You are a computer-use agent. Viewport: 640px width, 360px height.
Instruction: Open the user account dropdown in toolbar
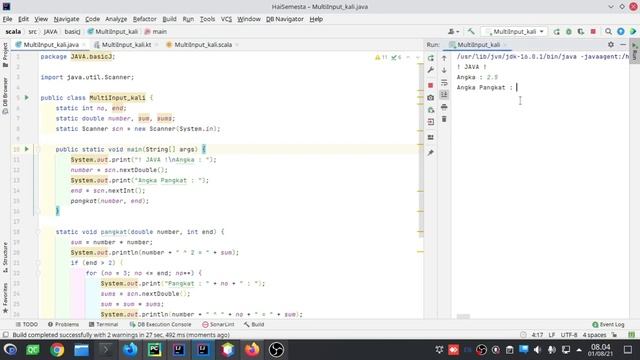(453, 31)
